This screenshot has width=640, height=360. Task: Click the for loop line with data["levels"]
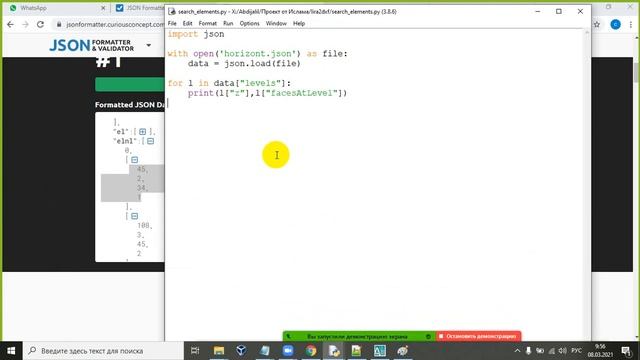point(229,83)
